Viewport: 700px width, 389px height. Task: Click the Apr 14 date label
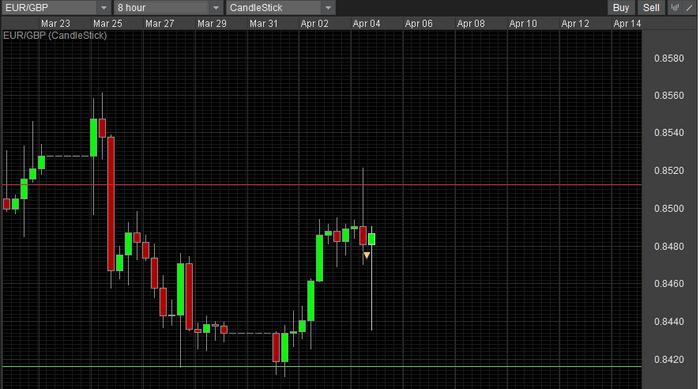(627, 24)
